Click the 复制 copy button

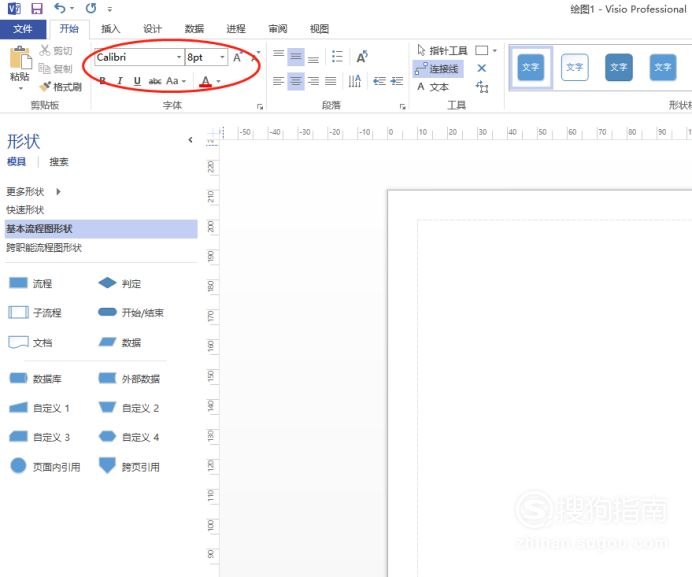(56, 68)
